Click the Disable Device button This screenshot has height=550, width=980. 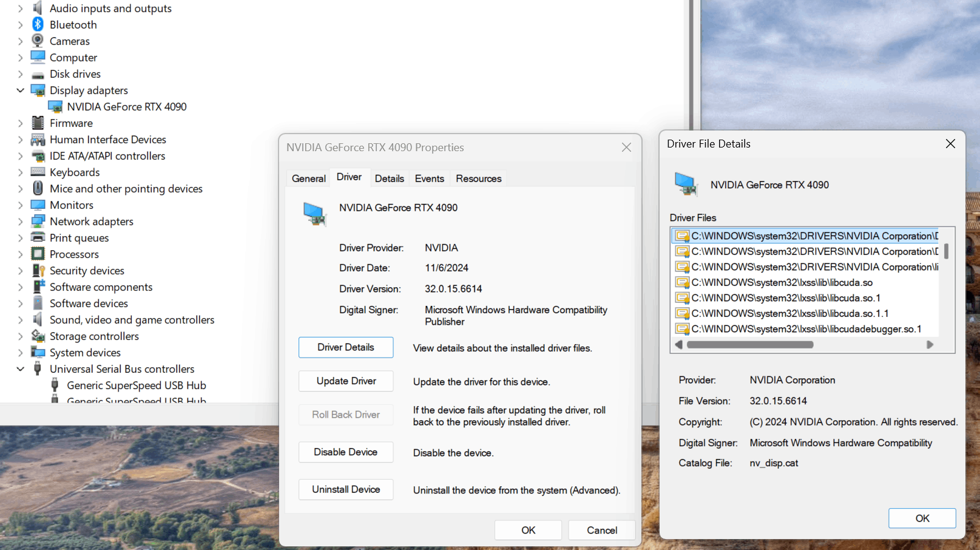346,452
